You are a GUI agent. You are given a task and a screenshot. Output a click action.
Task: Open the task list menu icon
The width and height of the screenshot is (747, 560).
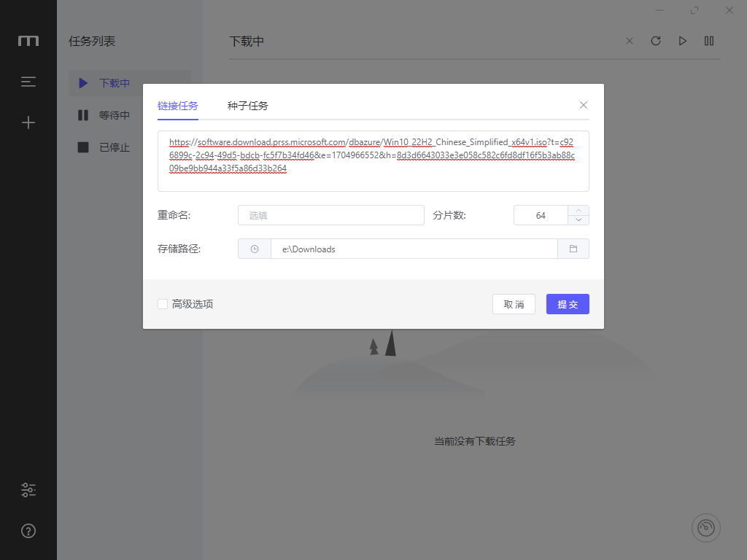28,82
